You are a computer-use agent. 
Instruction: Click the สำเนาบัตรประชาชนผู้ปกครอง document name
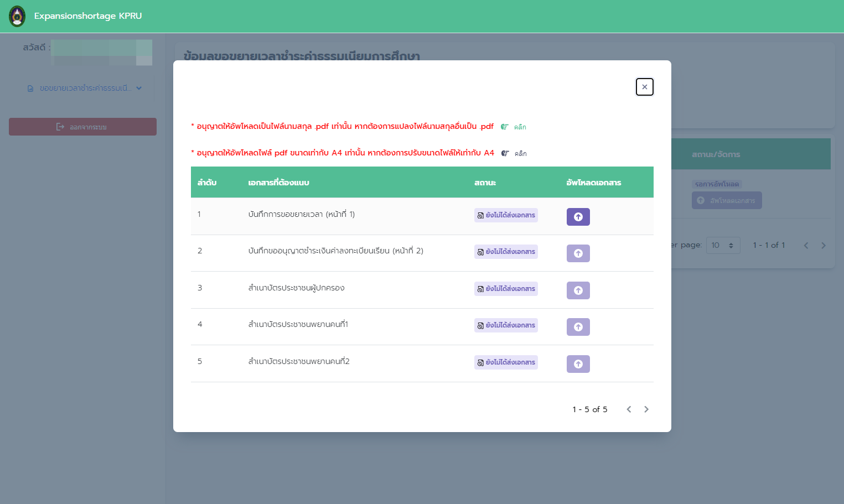click(297, 288)
